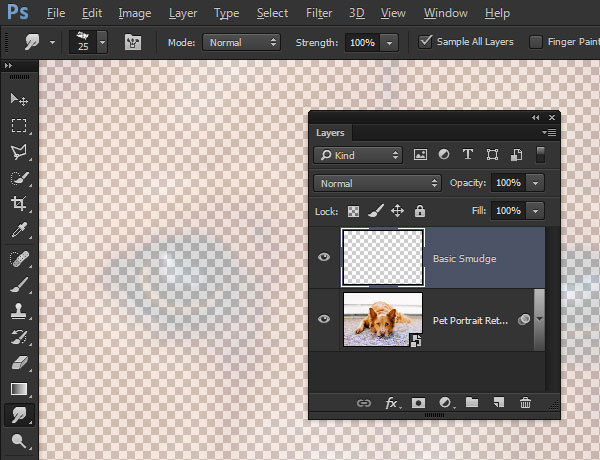Select the Basic Smudge layer thumbnail
600x460 pixels.
tap(383, 257)
